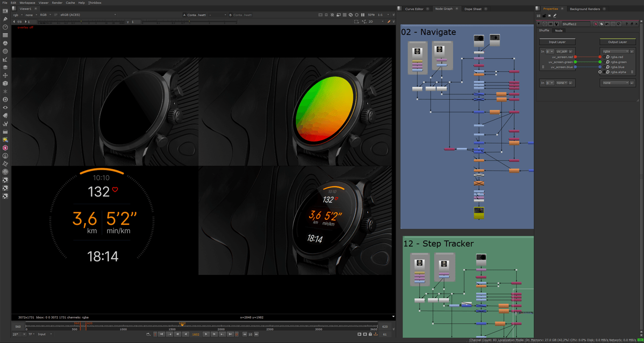Switch to the Curve Editor tab
Image resolution: width=644 pixels, height=343 pixels.
[x=414, y=9]
